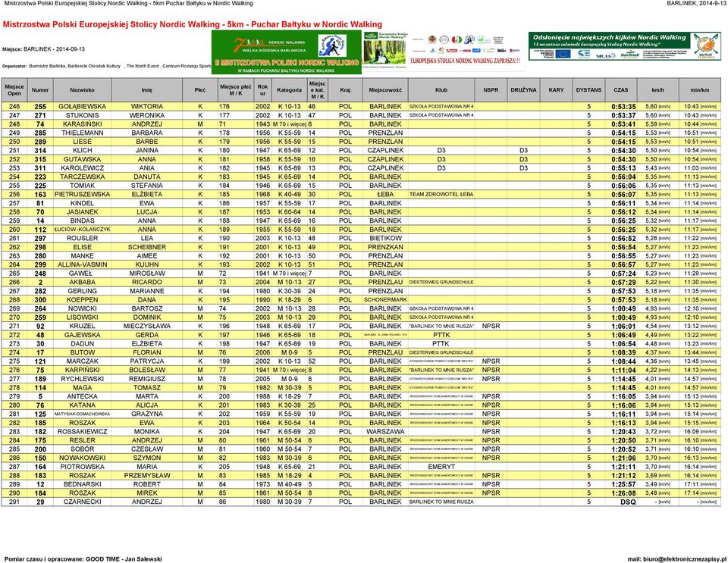728x563 pixels.
Task: Click the 'Nazwisko' column header
Action: tap(82, 90)
